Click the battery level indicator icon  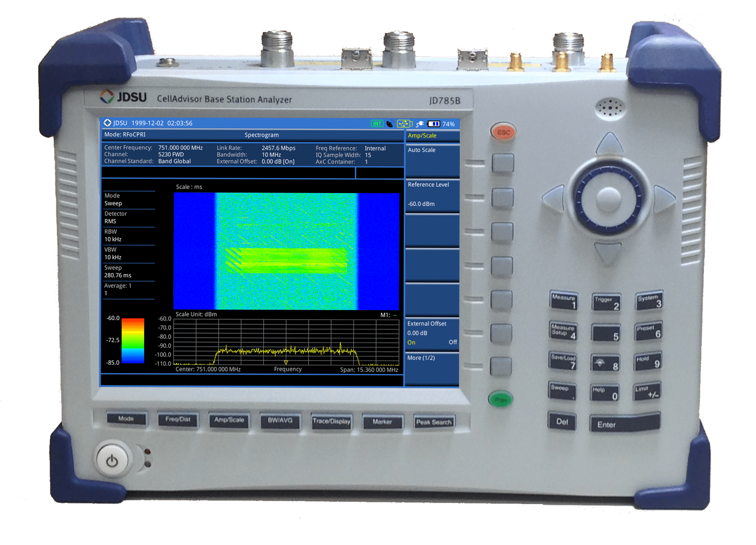tap(434, 124)
